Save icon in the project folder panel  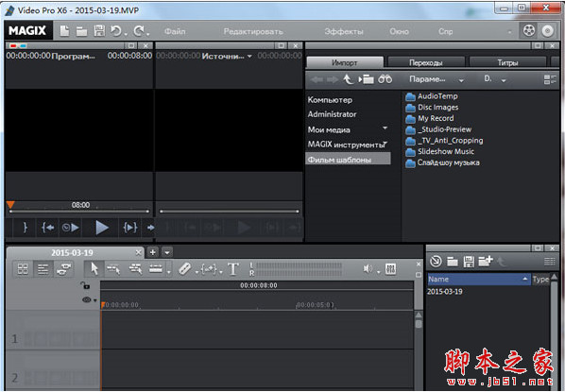click(x=469, y=262)
